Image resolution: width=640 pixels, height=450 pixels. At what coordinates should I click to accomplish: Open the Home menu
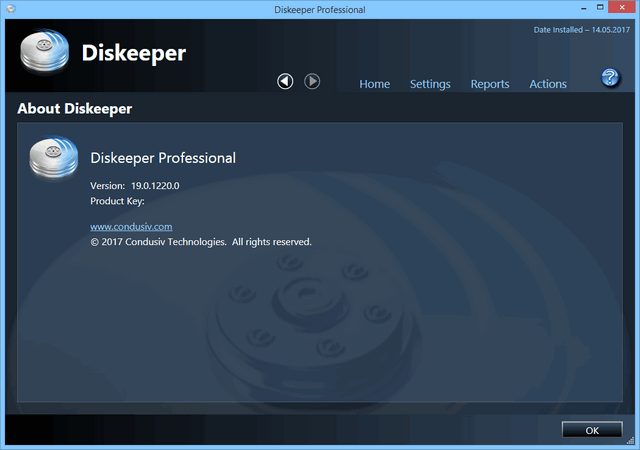(x=374, y=84)
